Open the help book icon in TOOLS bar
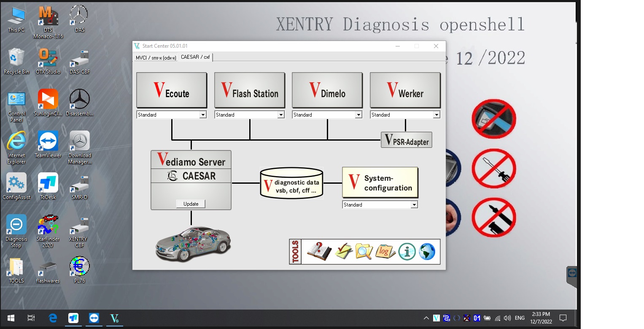The image size is (644, 329). [319, 252]
